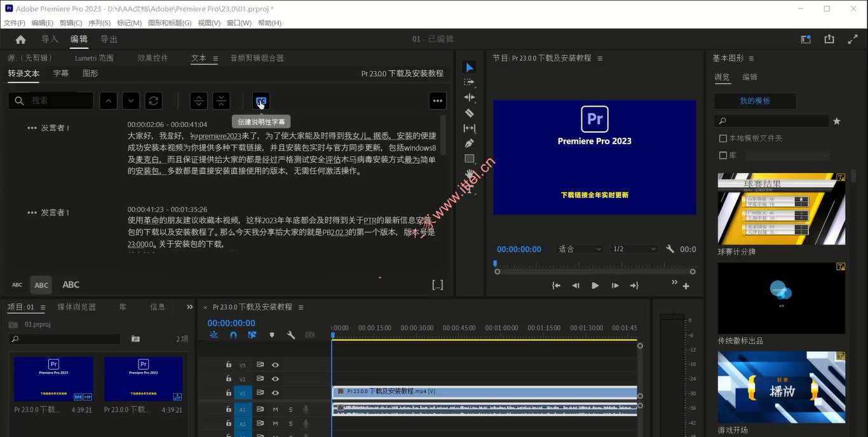Open transcript three-dot options menu
This screenshot has width=868, height=437.
click(x=437, y=100)
